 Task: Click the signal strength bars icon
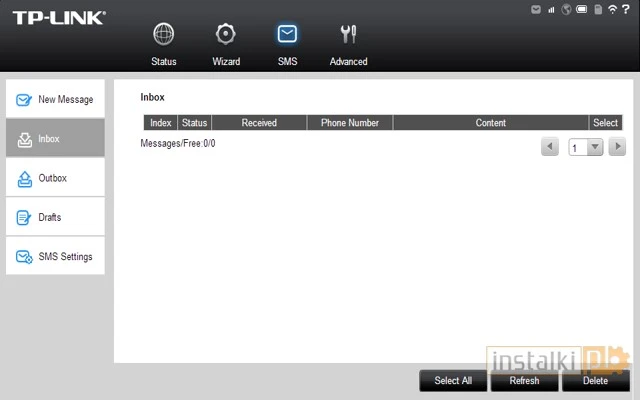point(551,9)
